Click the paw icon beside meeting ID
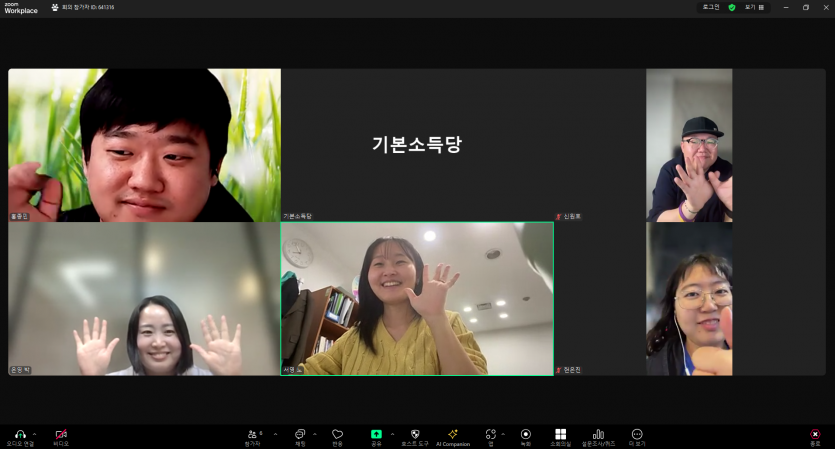 point(55,7)
